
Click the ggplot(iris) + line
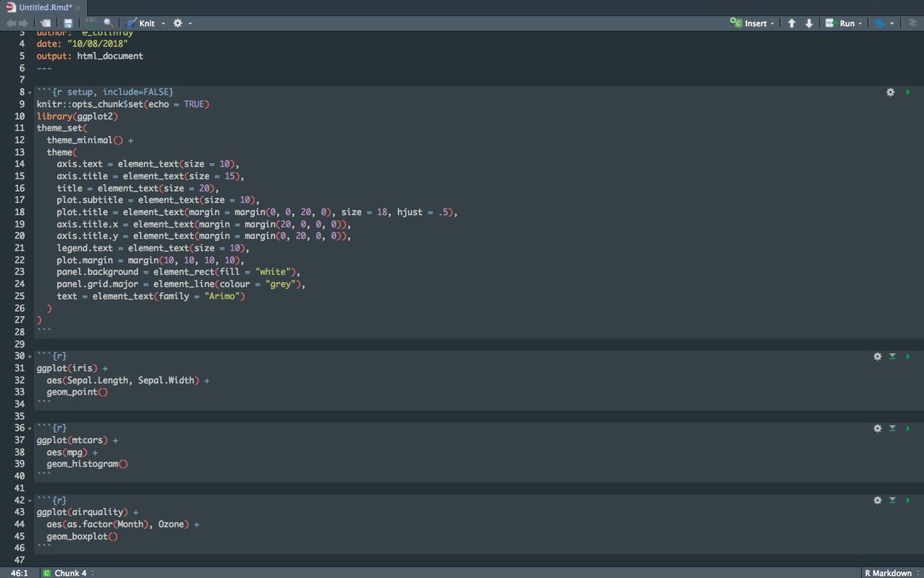click(72, 368)
